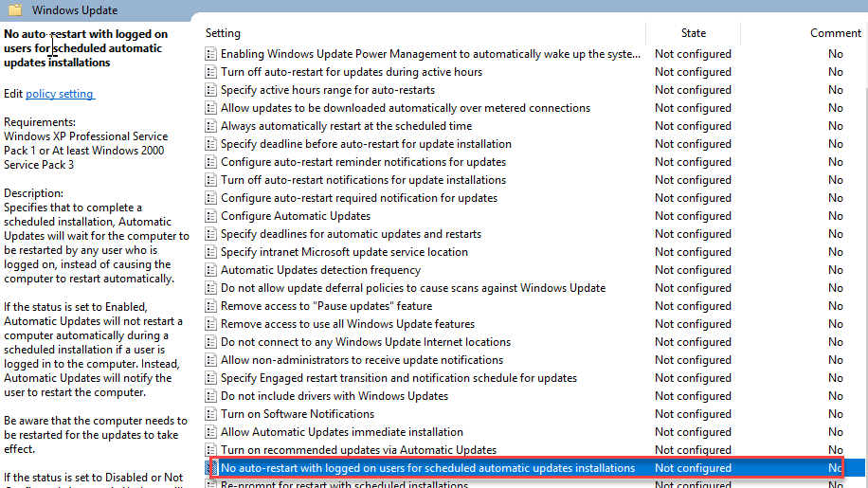Screen dimensions: 868x488
Task: Click the Windows Update folder icon
Action: (15, 10)
